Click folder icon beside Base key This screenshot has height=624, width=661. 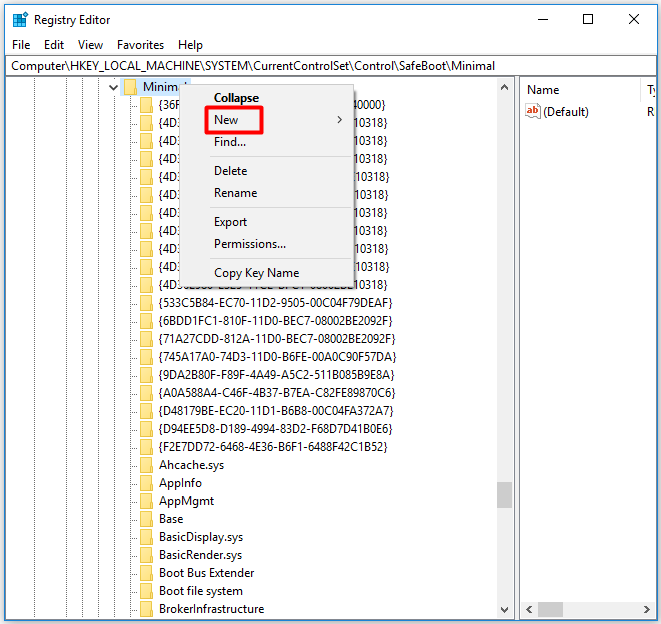pos(146,519)
